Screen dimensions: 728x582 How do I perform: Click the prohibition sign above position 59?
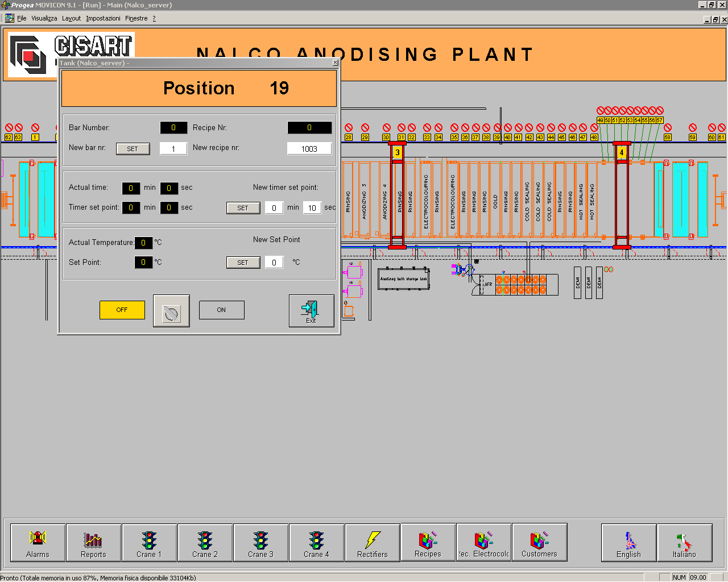(693, 128)
